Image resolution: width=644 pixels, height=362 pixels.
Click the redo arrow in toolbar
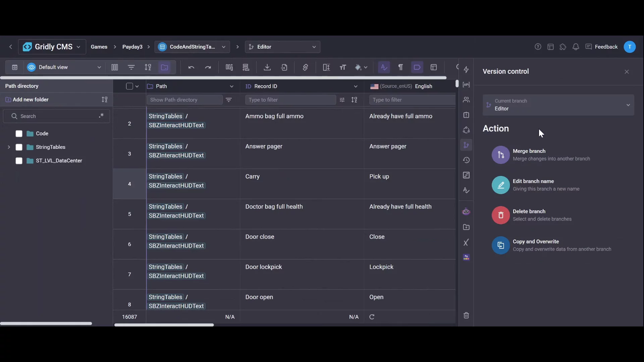[x=208, y=67]
